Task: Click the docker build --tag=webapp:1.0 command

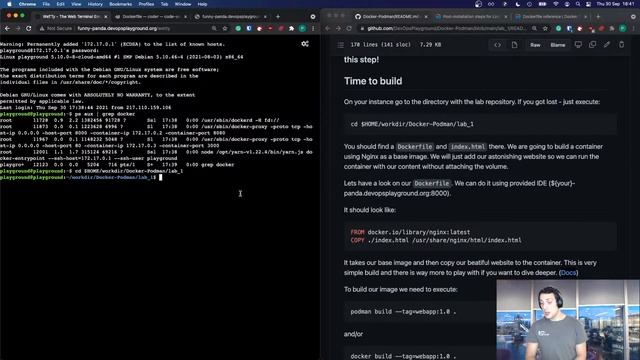Action: pos(403,356)
